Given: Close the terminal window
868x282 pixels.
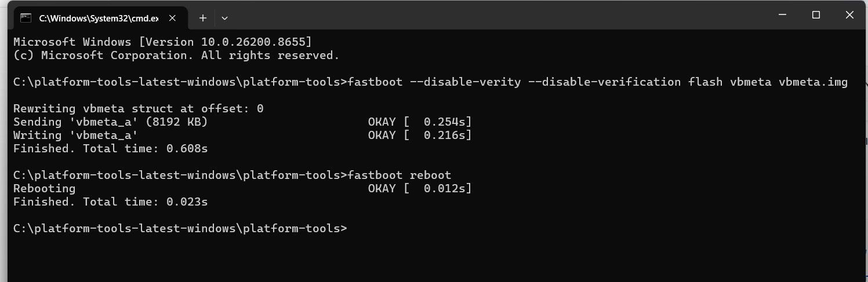Looking at the screenshot, I should [x=850, y=16].
